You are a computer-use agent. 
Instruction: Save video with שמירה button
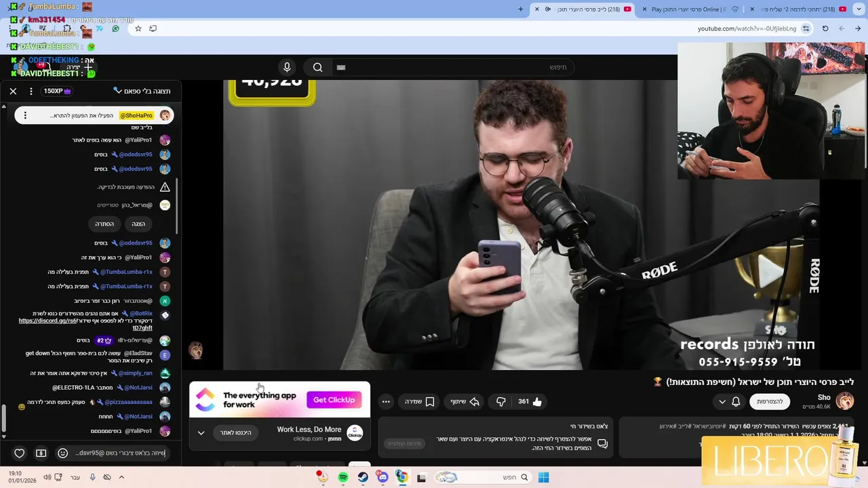419,401
